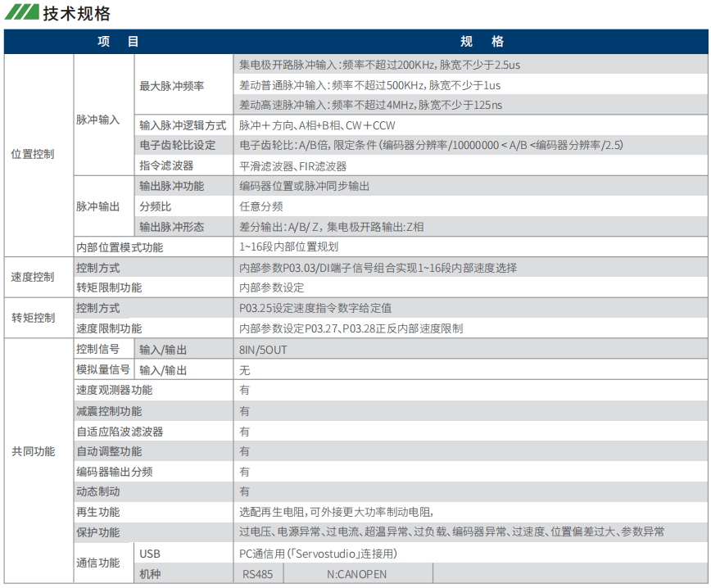The height and width of the screenshot is (588, 711).
Task: Select the 最大脉冲频率 cell
Action: 172,85
